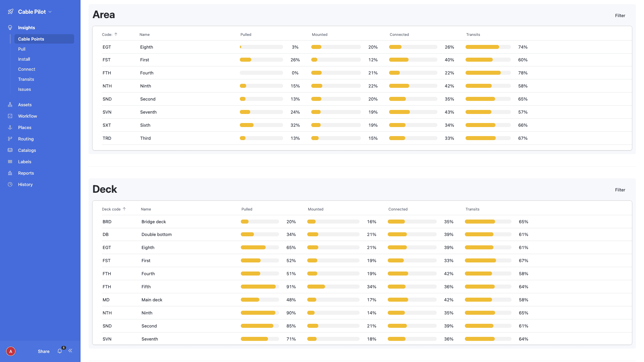644x362 pixels.
Task: Collapse the sidebar with double chevron
Action: tap(70, 351)
